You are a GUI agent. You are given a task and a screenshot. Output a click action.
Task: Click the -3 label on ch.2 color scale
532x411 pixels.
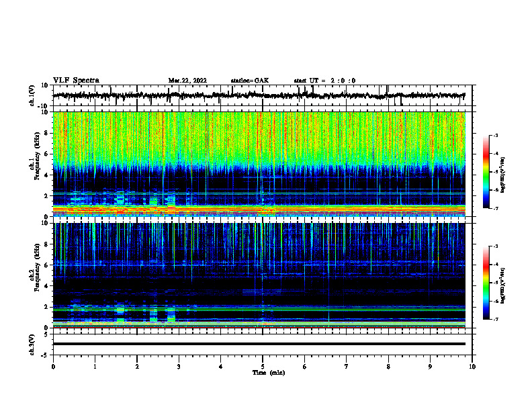point(496,246)
